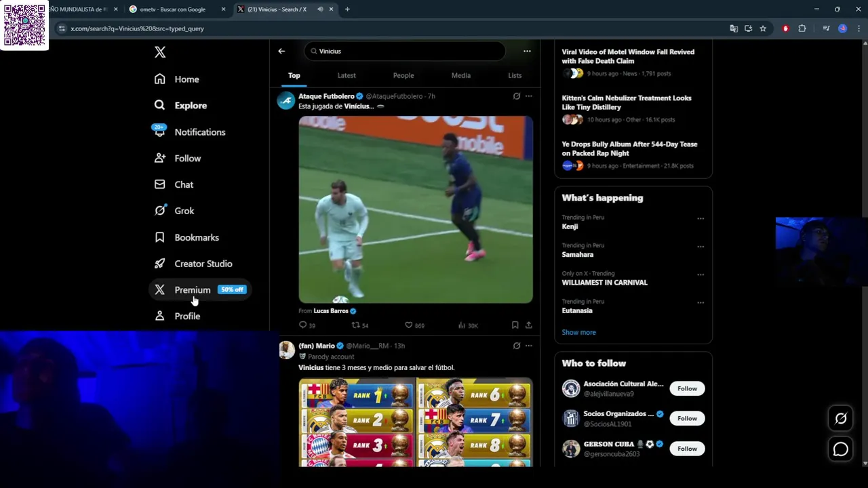Open (fan) Mario profile avatar
The height and width of the screenshot is (488, 868).
point(286,350)
